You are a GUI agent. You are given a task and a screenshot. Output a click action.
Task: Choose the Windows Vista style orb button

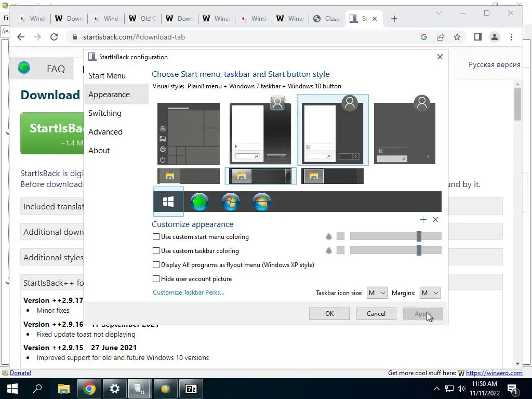(x=262, y=202)
